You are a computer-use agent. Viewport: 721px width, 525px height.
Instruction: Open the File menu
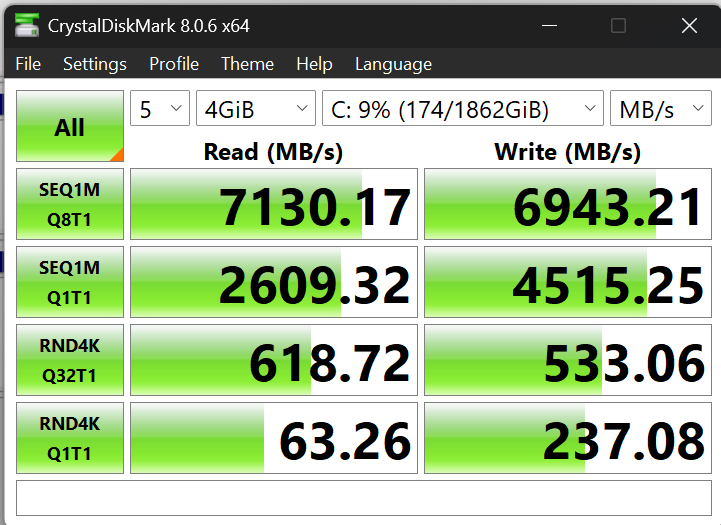click(28, 64)
